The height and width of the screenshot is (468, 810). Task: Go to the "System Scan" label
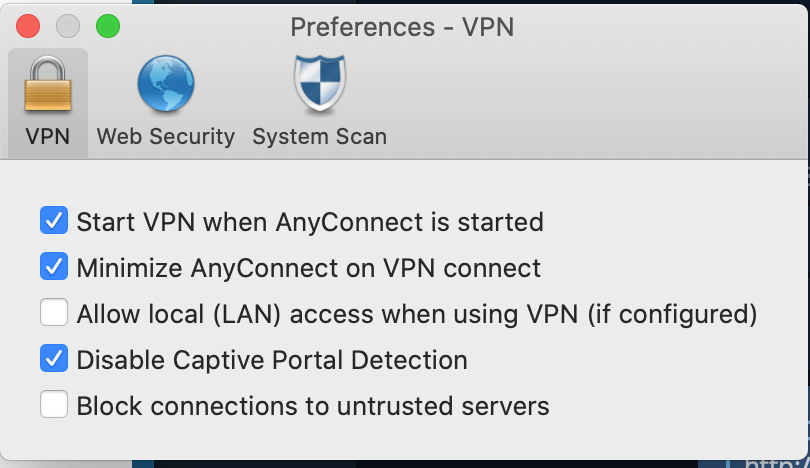coord(319,136)
